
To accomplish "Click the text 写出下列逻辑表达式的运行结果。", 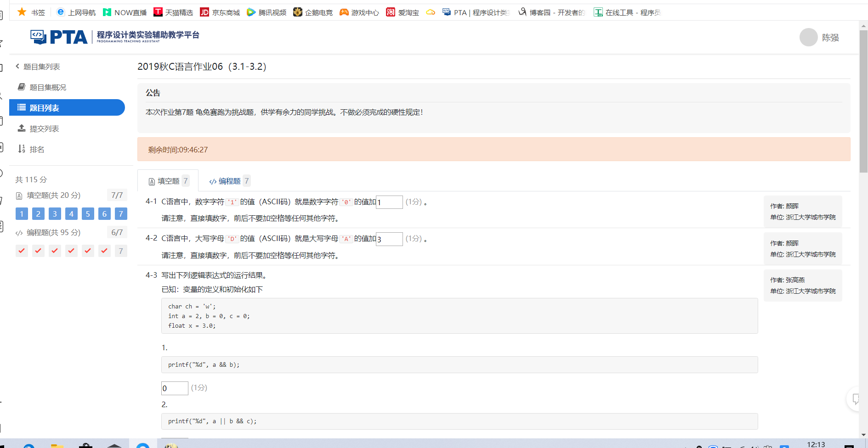I will 215,275.
